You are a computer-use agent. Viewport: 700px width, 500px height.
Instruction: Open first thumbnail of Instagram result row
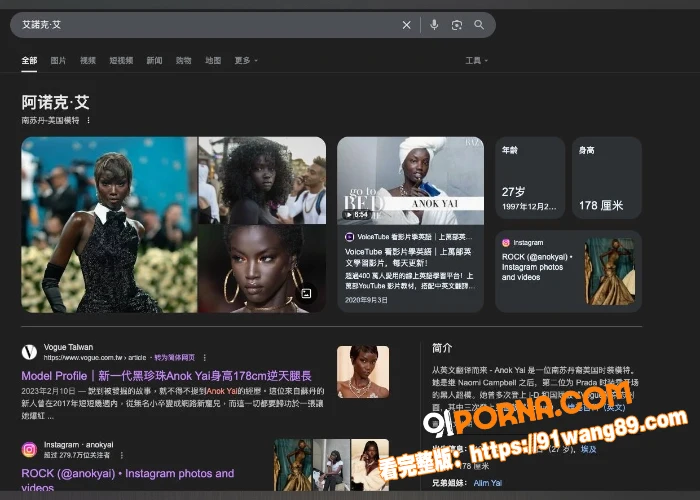(x=293, y=465)
